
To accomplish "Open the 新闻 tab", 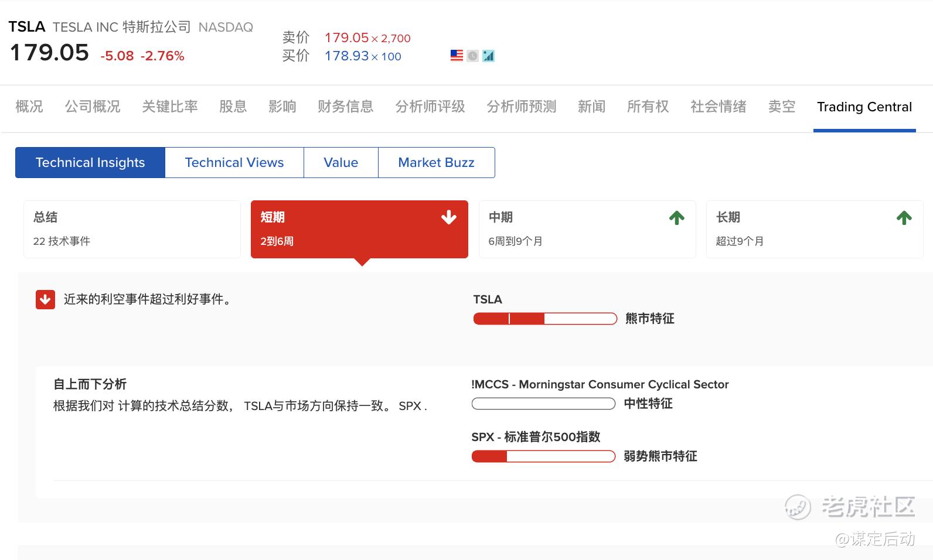I will pyautogui.click(x=592, y=107).
